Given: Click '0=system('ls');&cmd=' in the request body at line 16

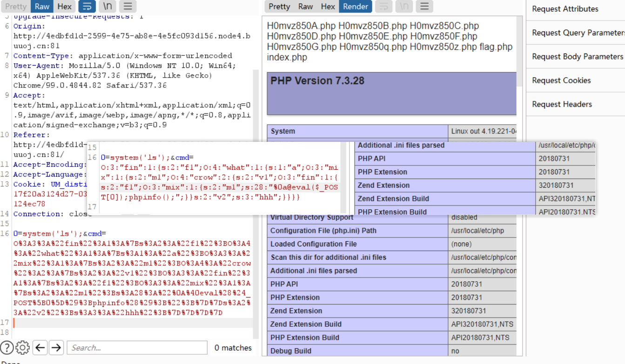Looking at the screenshot, I should 60,234.
